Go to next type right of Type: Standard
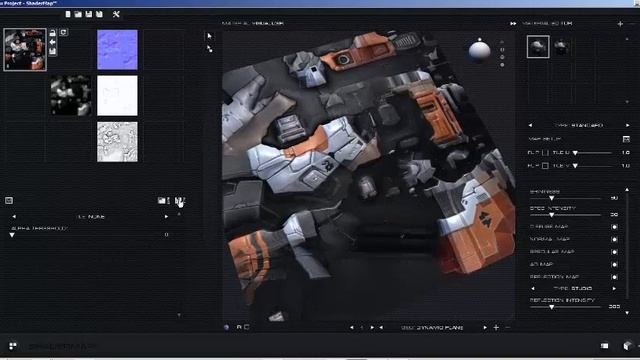Screen dimensions: 640x360 click(628, 125)
